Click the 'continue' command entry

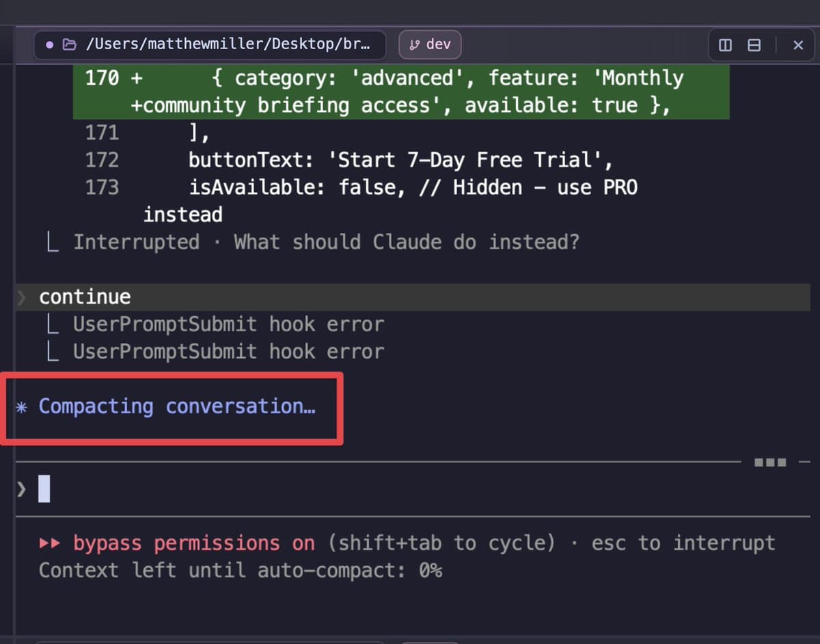[x=85, y=296]
